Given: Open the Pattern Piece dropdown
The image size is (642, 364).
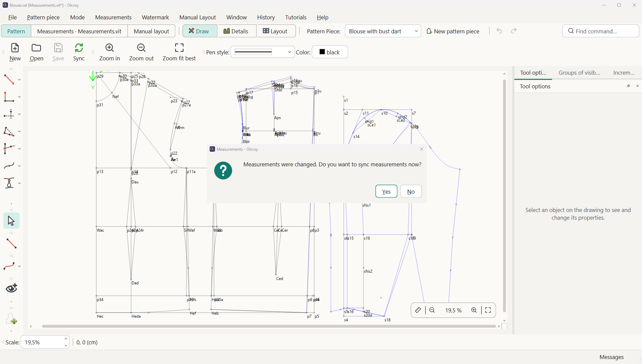Looking at the screenshot, I should [x=383, y=31].
